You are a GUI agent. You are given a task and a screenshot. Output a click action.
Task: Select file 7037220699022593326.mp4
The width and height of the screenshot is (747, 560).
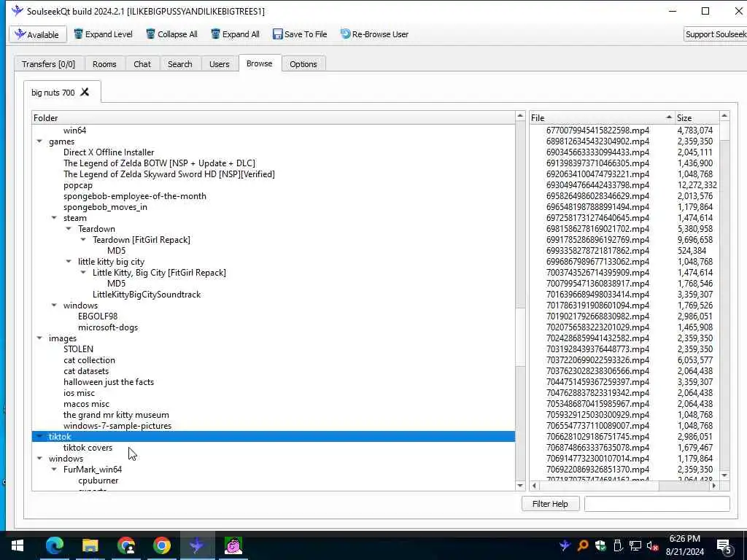click(x=597, y=360)
